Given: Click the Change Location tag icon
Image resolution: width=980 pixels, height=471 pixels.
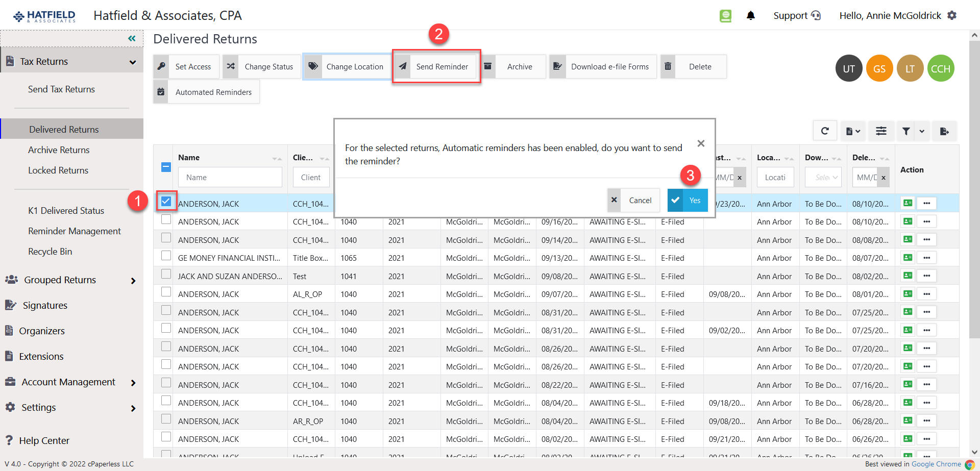Looking at the screenshot, I should [313, 66].
